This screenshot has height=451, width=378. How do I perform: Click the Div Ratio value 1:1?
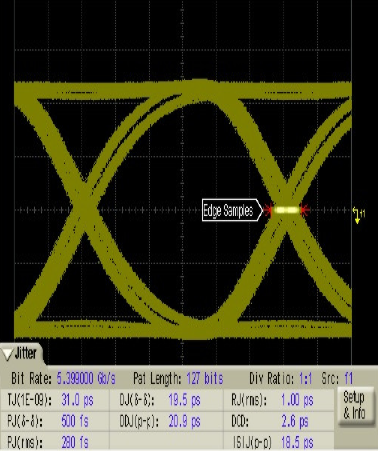click(306, 378)
